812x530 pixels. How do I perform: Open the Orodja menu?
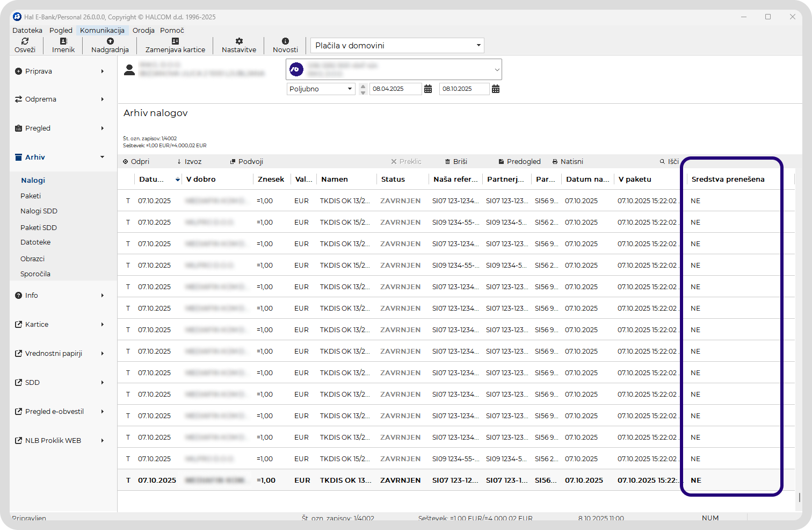143,31
